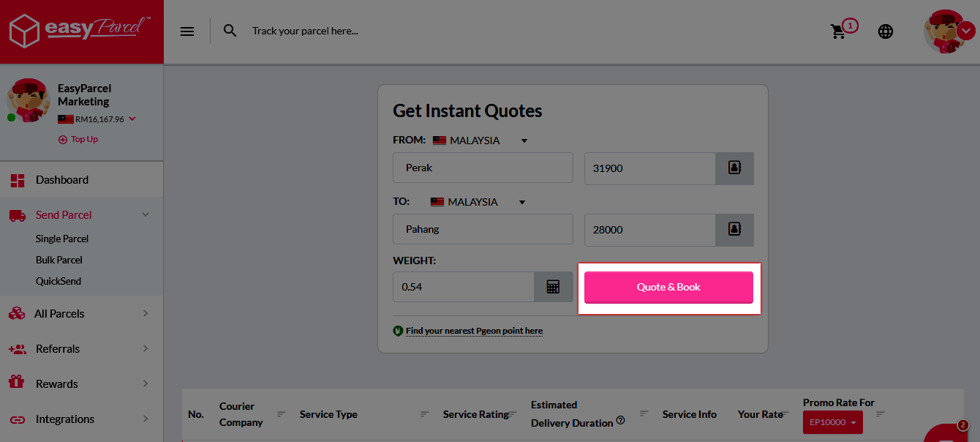Image resolution: width=980 pixels, height=442 pixels.
Task: Click Estimated Delivery Duration help icon
Action: [x=620, y=421]
